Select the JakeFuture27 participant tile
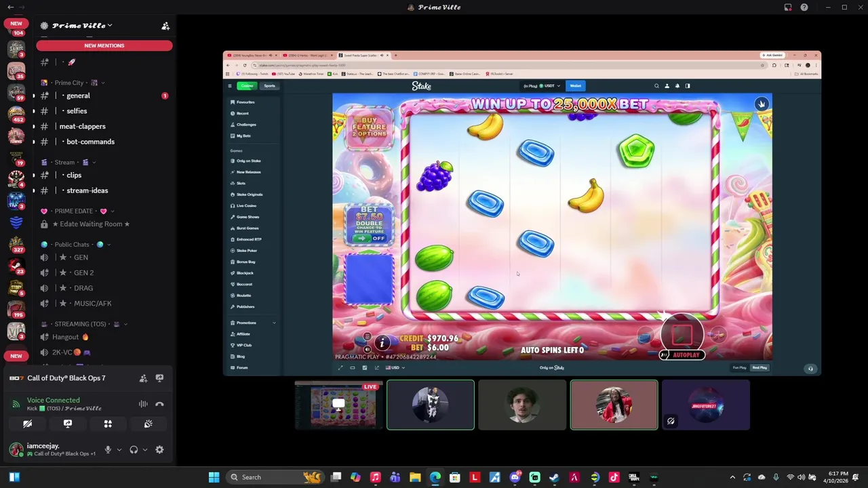The width and height of the screenshot is (868, 488). 706,405
